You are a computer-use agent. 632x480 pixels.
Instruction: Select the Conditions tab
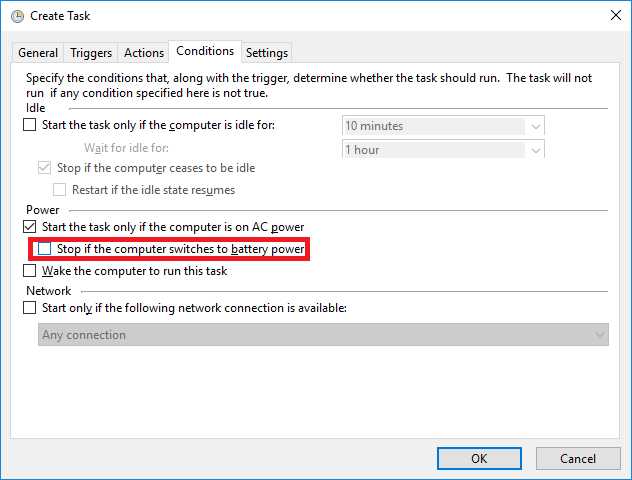pos(205,51)
